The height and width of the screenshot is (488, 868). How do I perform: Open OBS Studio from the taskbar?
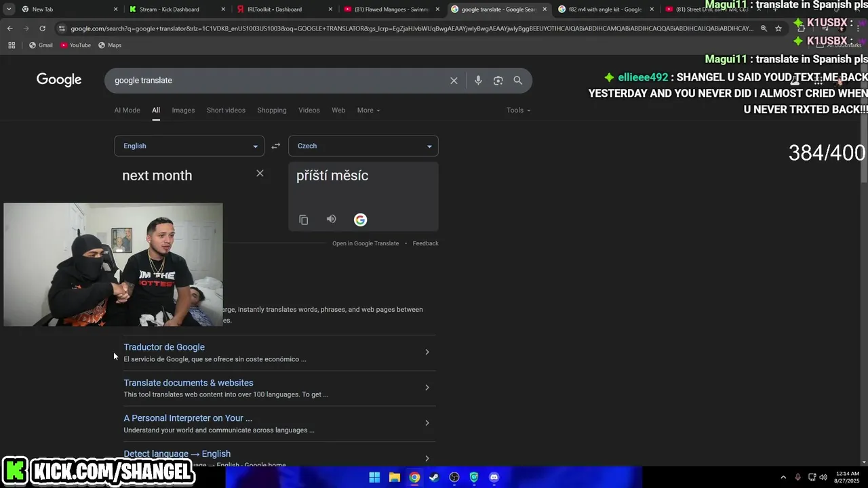(454, 477)
